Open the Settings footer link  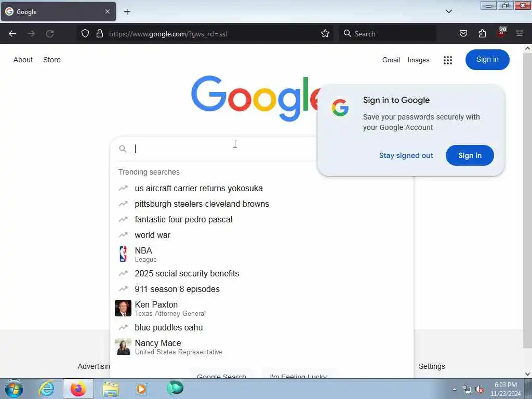[x=432, y=366]
